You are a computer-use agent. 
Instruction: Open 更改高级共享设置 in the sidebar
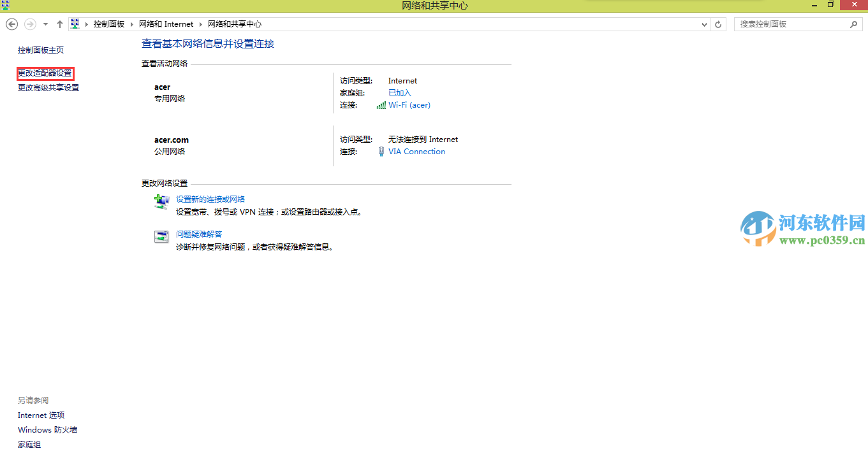click(48, 87)
